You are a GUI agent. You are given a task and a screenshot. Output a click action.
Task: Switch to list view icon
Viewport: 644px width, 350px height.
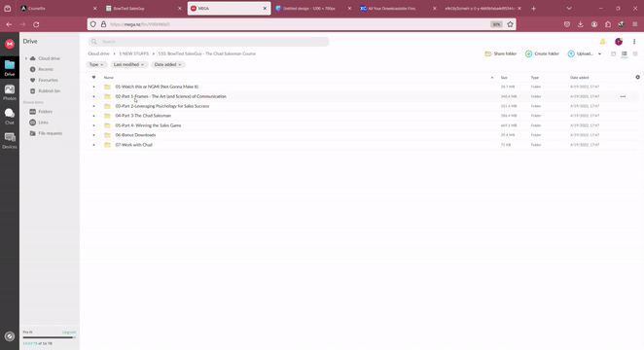[625, 53]
